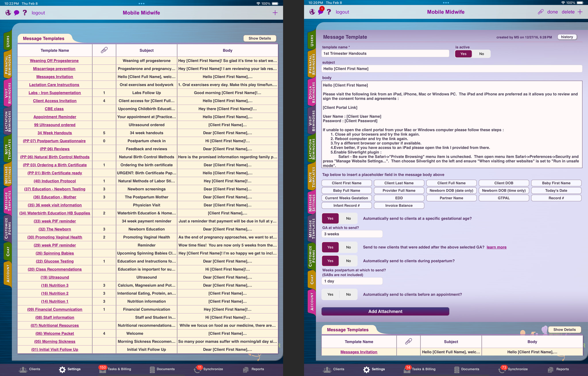
Task: Tap Show Details in left window
Action: [x=260, y=38]
